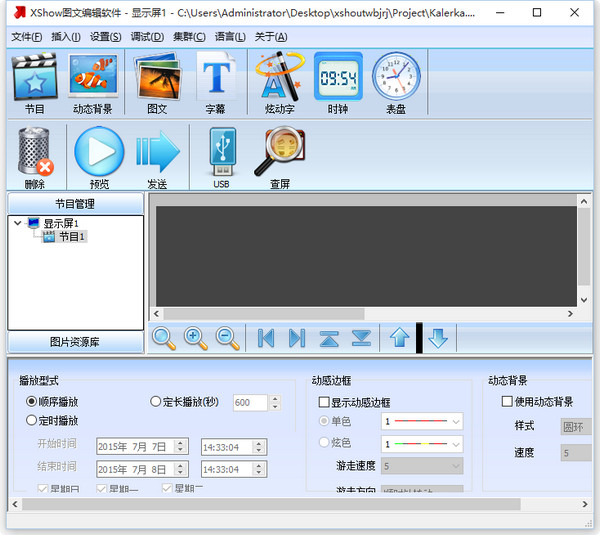Click the 图片资源库 panel button
This screenshot has width=600, height=535.
click(x=76, y=342)
